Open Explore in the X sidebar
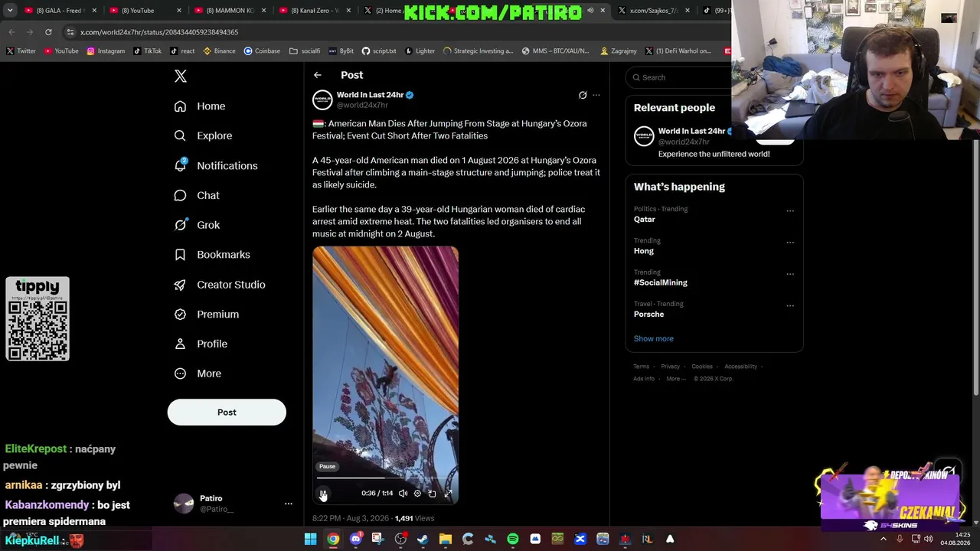This screenshot has width=980, height=551. (203, 135)
